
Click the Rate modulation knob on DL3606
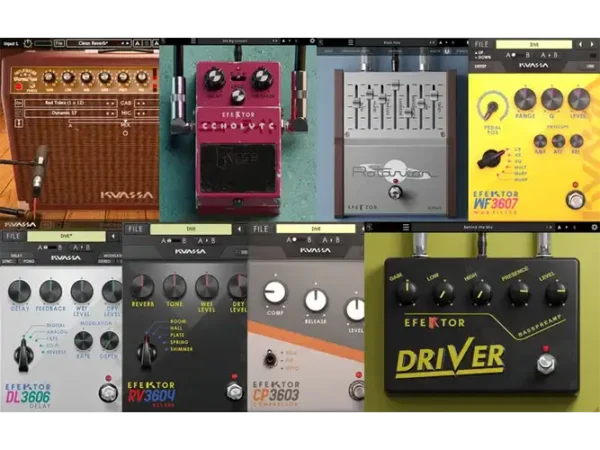click(x=83, y=341)
